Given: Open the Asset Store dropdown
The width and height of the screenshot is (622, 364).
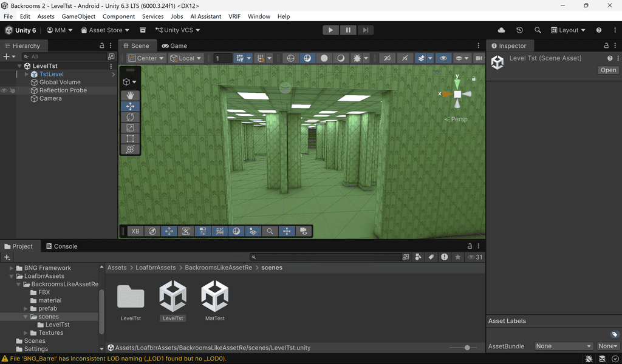Looking at the screenshot, I should click(105, 30).
